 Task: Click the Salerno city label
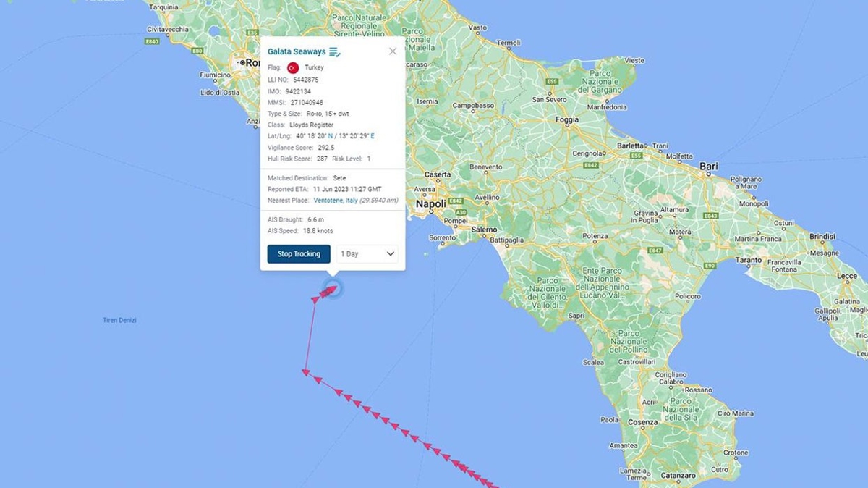click(485, 230)
